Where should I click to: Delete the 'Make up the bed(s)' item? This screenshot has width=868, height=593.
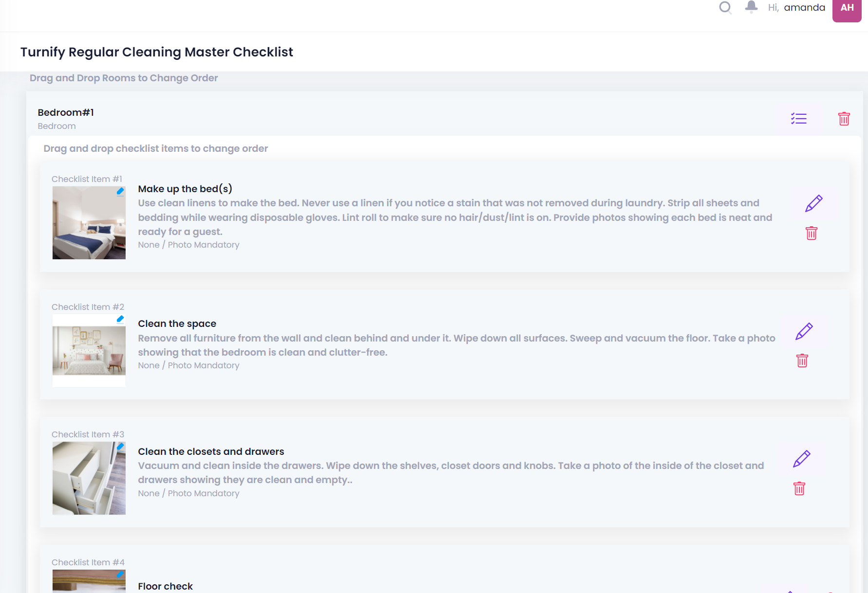pyautogui.click(x=811, y=234)
